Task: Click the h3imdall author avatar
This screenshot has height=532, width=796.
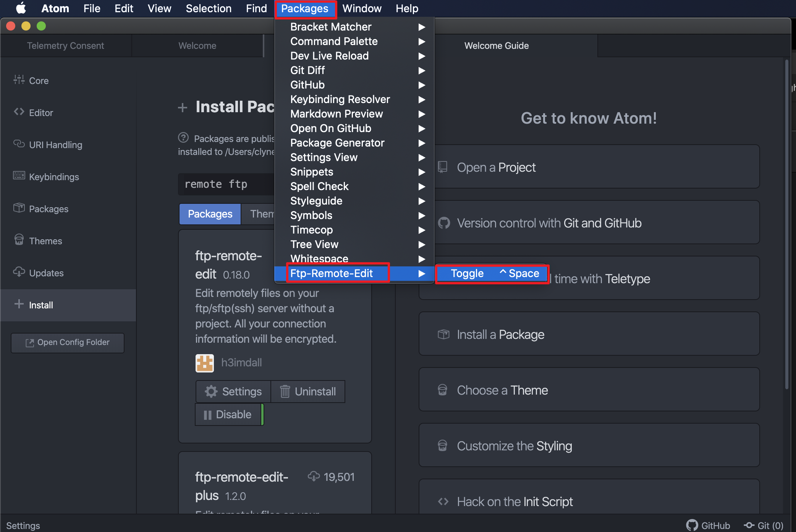Action: click(x=205, y=363)
